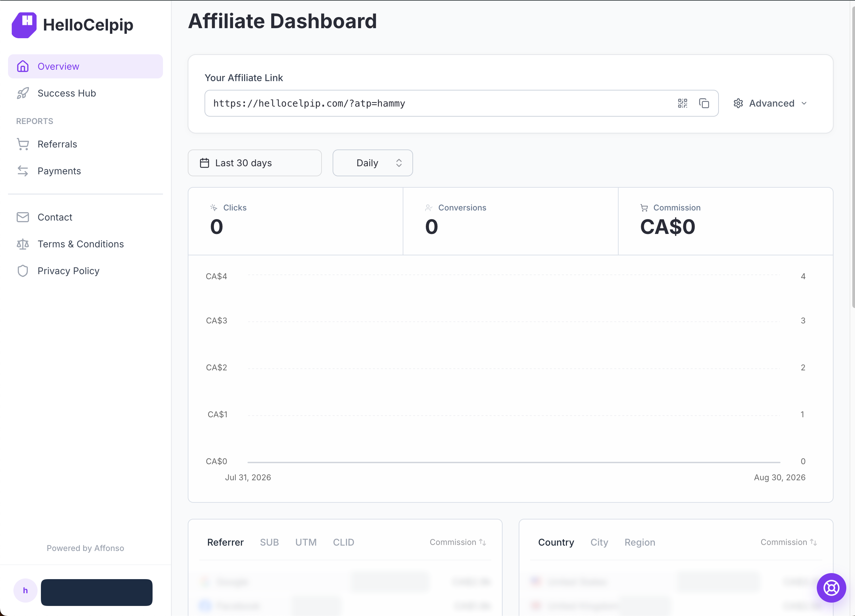Open the Contact page
Image resolution: width=855 pixels, height=616 pixels.
[x=85, y=217]
